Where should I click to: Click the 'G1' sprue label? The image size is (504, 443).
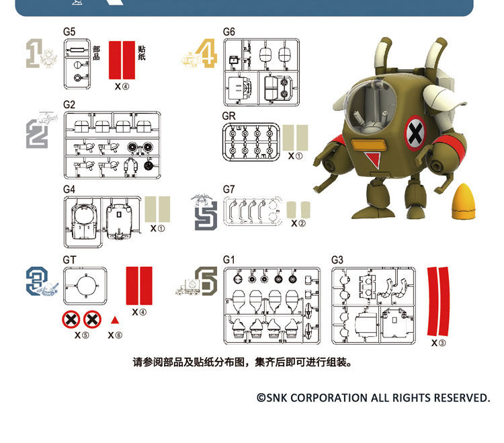point(229,259)
